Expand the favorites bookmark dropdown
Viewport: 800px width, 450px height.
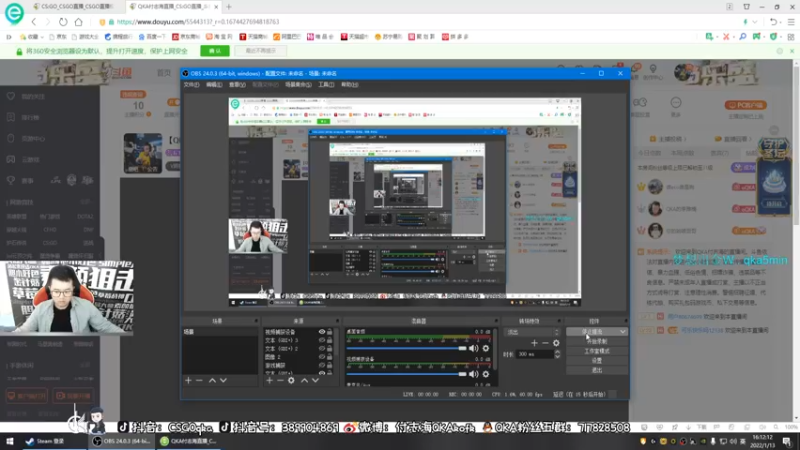(42, 37)
